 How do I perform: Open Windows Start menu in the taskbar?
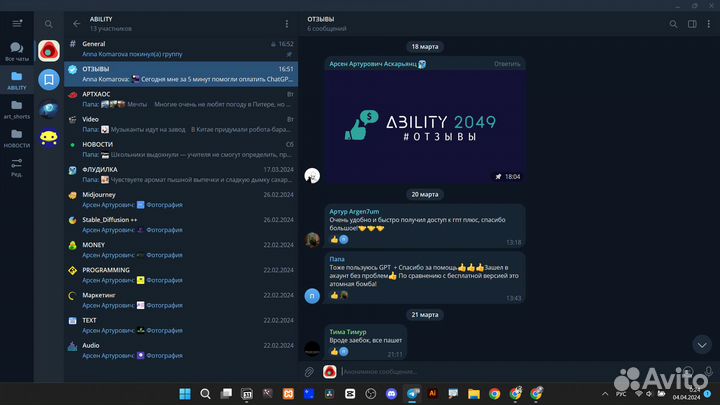tap(185, 394)
